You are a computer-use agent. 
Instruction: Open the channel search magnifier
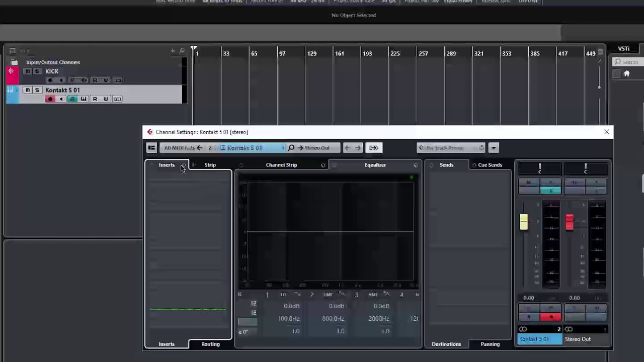coord(291,148)
